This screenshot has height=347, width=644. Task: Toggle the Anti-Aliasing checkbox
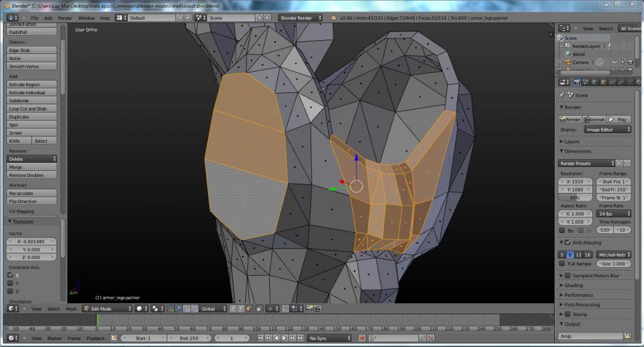[x=568, y=243]
